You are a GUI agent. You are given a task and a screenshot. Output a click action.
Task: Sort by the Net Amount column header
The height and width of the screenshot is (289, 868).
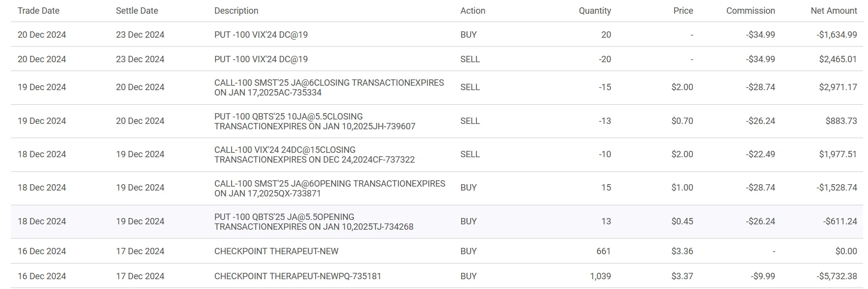pyautogui.click(x=834, y=11)
